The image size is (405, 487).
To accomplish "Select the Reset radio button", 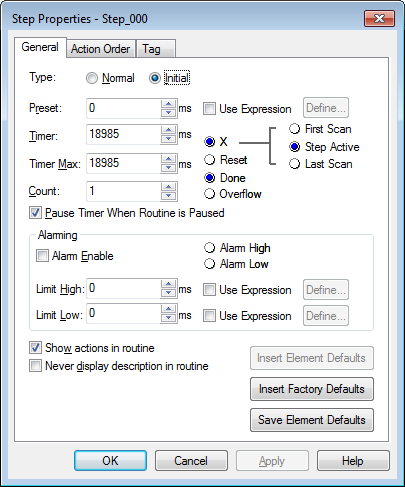I will [209, 160].
